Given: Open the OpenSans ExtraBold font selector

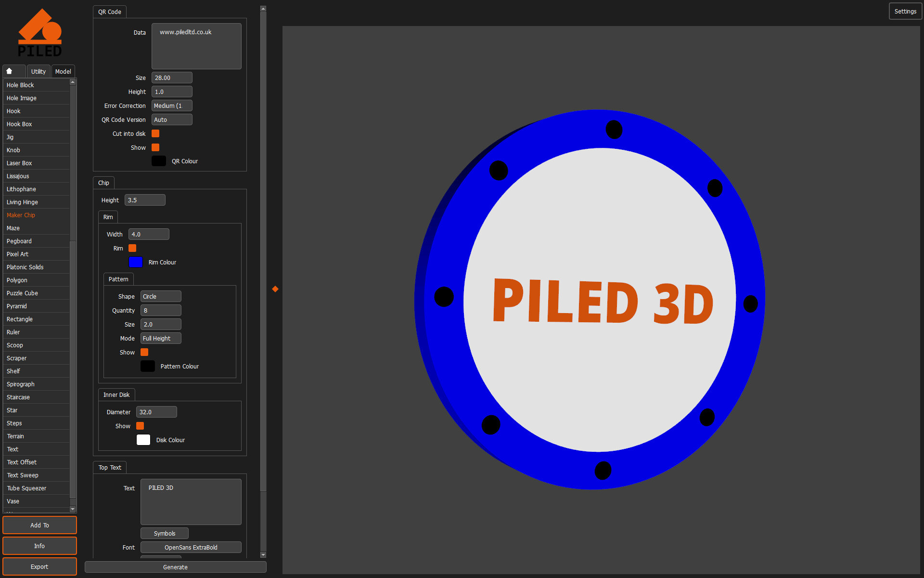Looking at the screenshot, I should [191, 547].
